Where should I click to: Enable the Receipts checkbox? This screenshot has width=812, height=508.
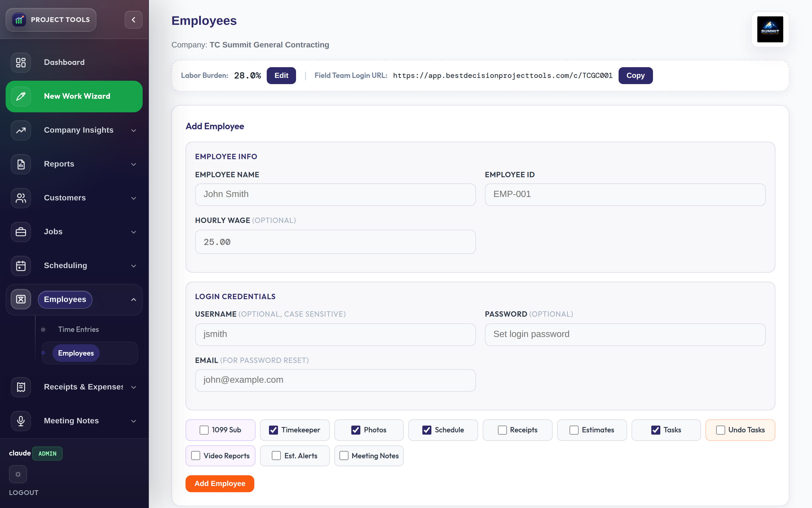point(502,430)
